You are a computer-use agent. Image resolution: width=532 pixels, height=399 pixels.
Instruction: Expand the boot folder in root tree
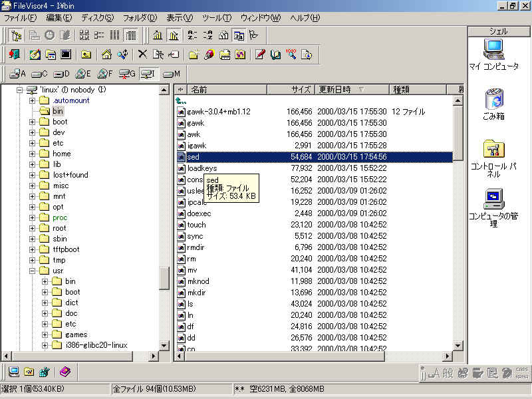[x=32, y=122]
